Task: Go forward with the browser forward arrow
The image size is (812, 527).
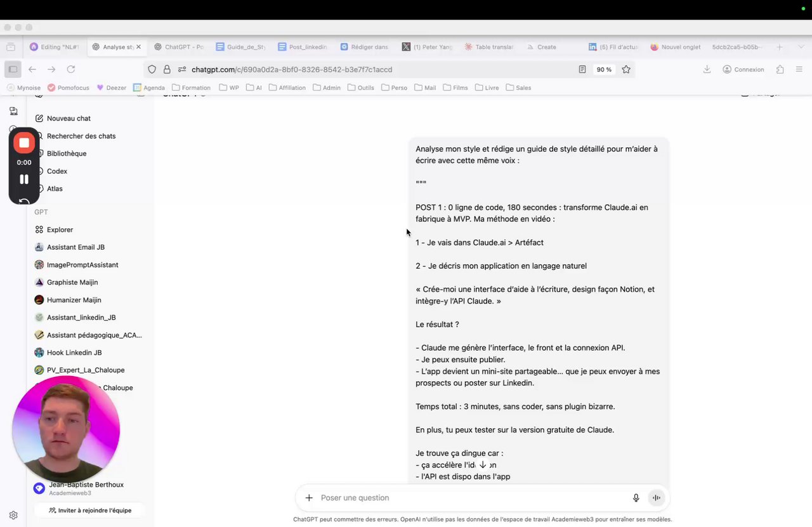Action: 51,69
